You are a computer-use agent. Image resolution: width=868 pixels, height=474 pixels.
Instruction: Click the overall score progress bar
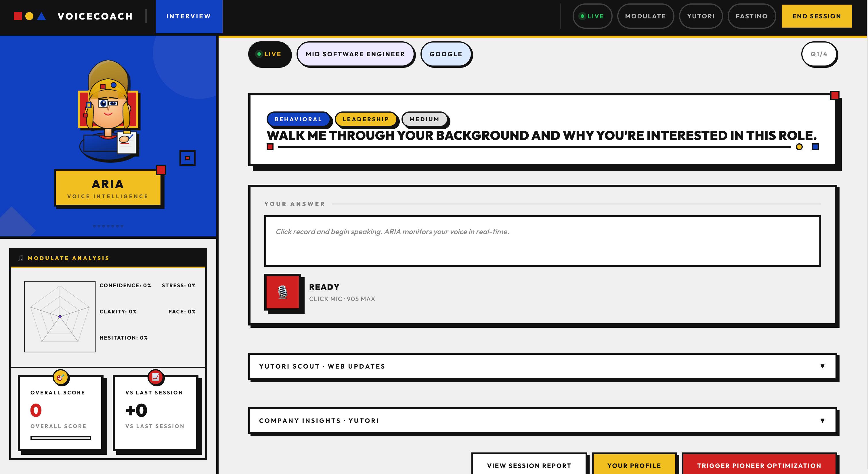61,438
